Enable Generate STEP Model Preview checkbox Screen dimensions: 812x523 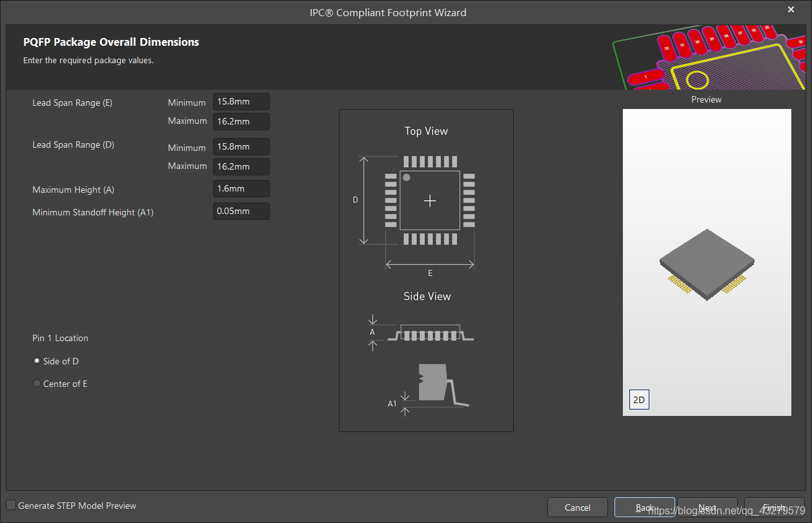pyautogui.click(x=11, y=506)
